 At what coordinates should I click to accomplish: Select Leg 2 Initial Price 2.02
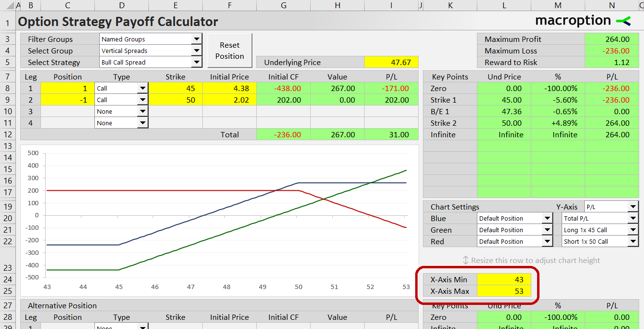point(229,100)
